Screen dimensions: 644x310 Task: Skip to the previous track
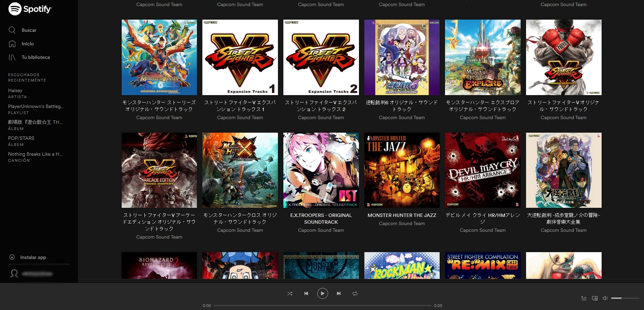(x=306, y=293)
